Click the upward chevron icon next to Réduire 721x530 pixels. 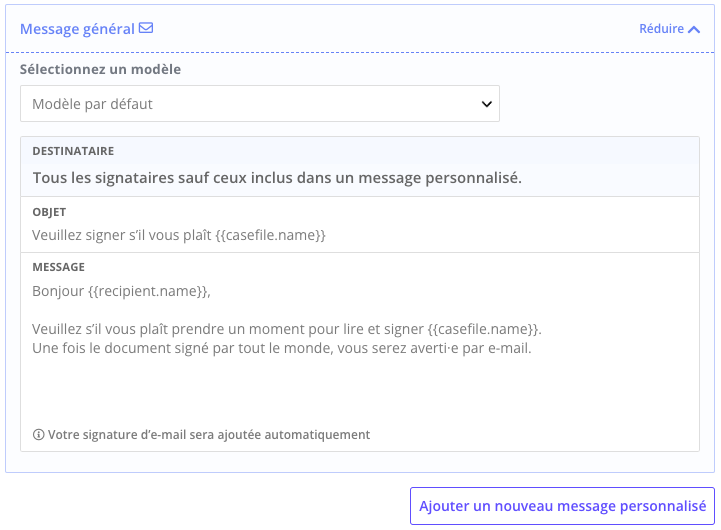(694, 29)
